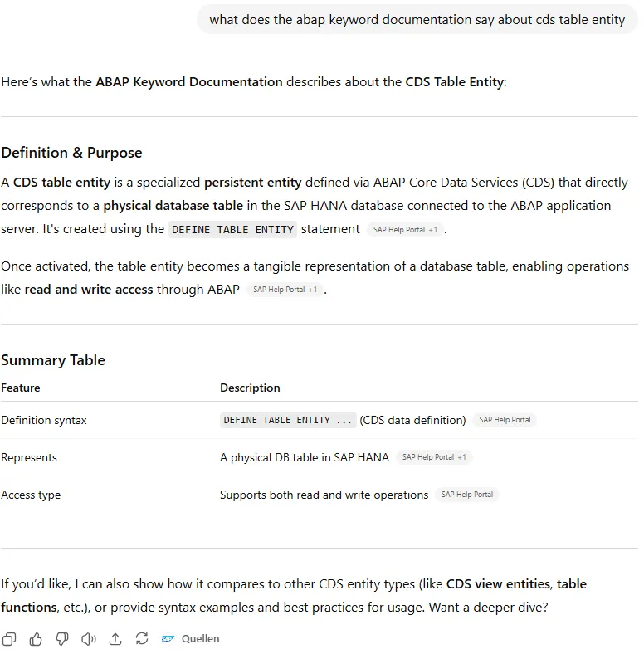This screenshot has width=644, height=654.
Task: Click the "Description" column header
Action: (x=250, y=388)
